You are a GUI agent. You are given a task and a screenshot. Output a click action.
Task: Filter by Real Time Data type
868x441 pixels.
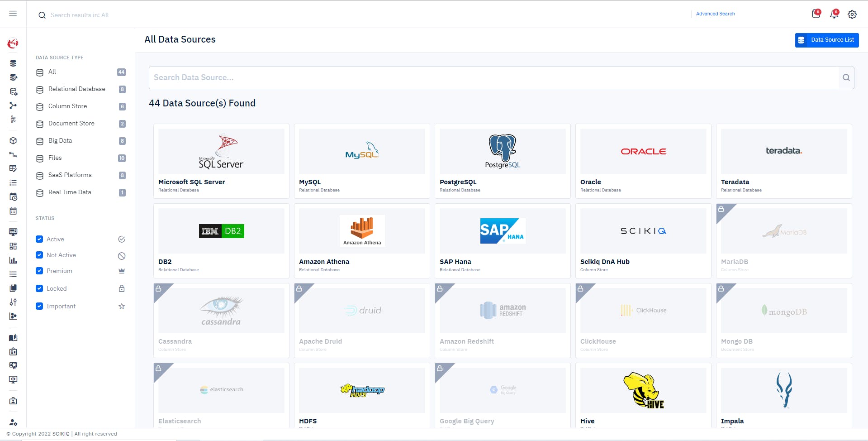tap(81, 192)
